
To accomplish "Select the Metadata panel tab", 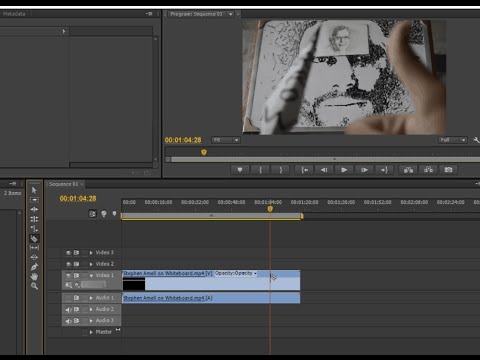I will (14, 14).
